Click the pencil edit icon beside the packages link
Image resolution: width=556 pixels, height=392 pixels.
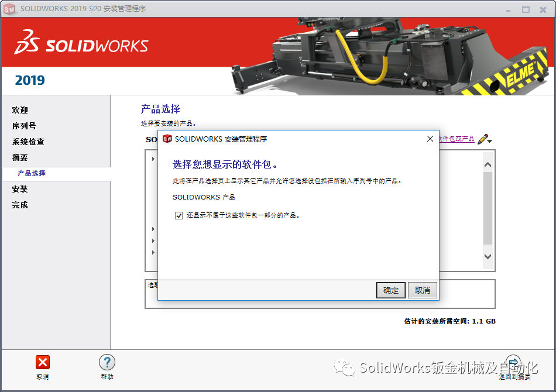[483, 139]
